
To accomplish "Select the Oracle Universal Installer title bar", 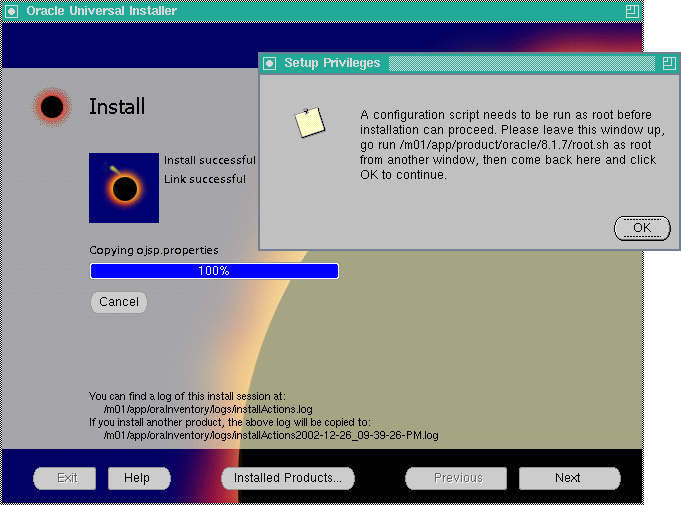I will 320,10.
